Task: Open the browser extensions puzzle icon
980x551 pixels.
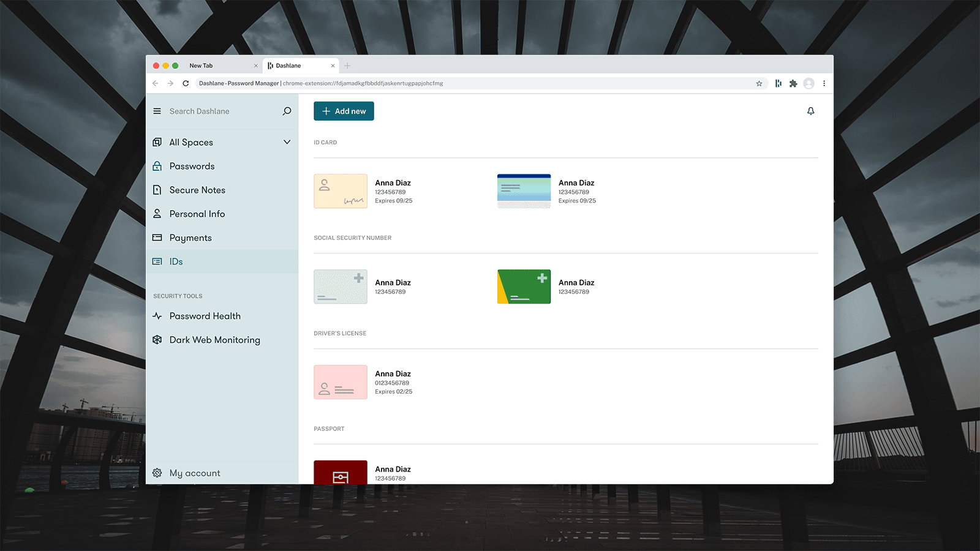Action: coord(793,83)
